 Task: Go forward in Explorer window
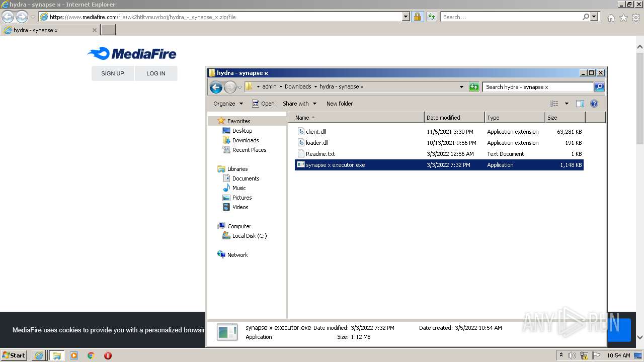coord(230,87)
